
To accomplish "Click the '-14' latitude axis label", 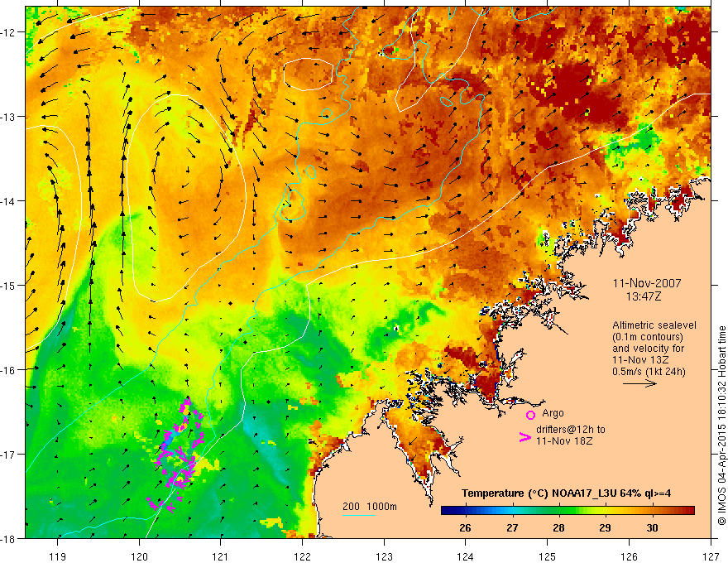I will pos(9,201).
